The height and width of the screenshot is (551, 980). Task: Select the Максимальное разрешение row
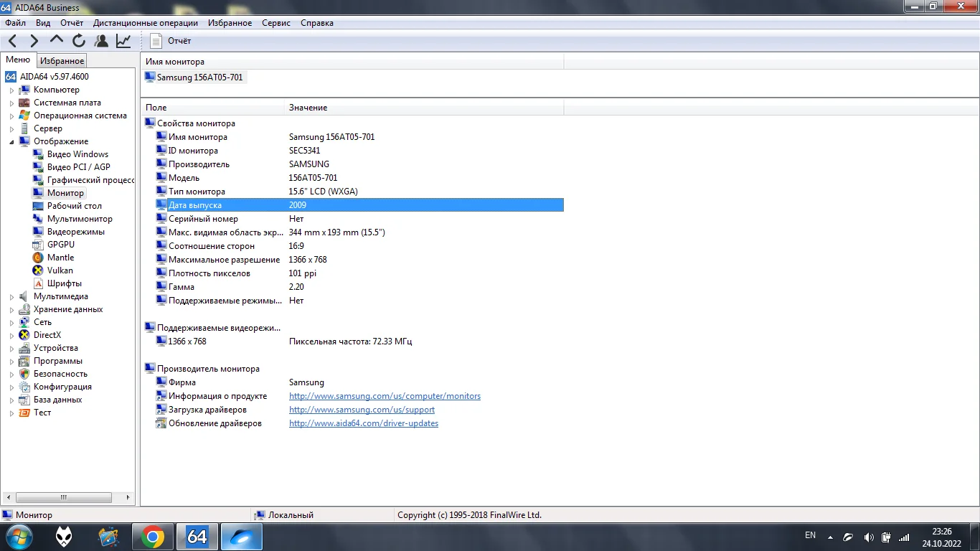click(359, 260)
